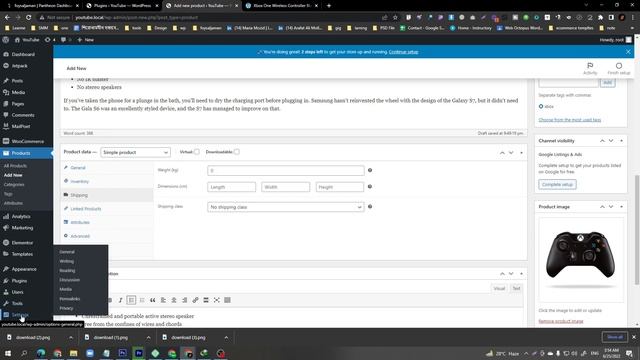Open the Simple product type dropdown
640x360 pixels.
tap(135, 152)
